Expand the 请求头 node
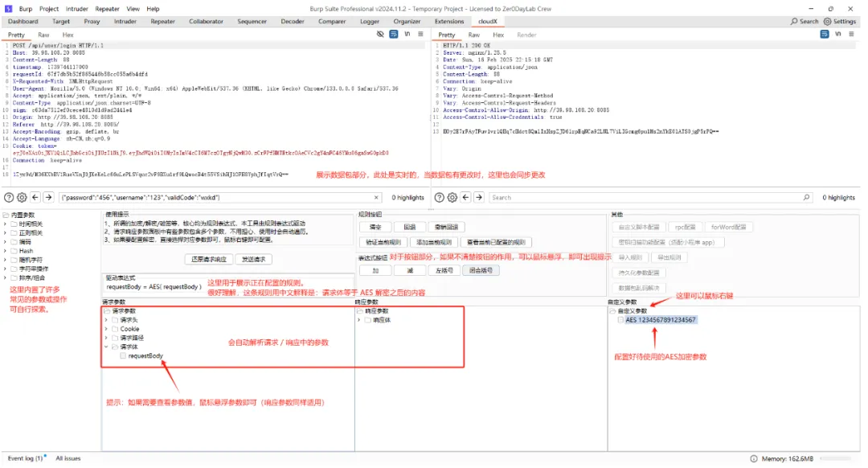Viewport: 868px width, 468px height. pos(106,319)
